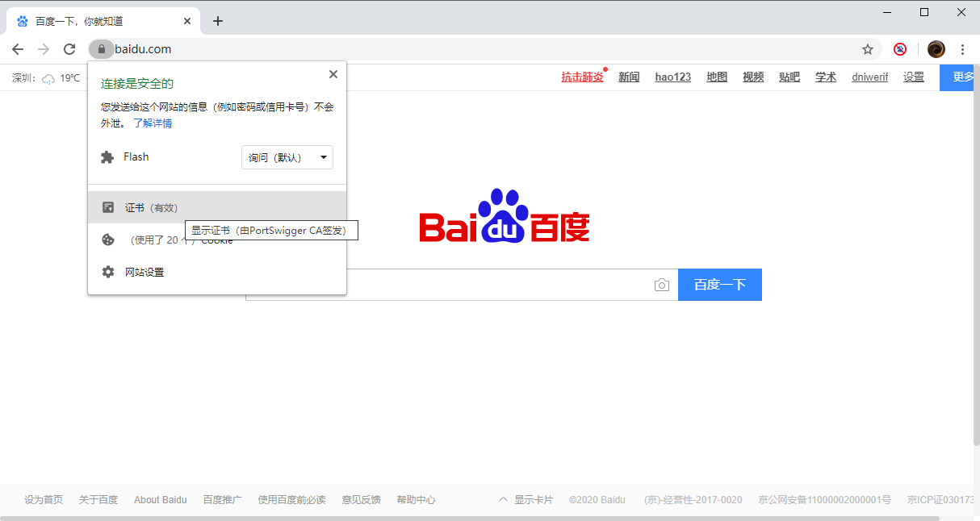
Task: Click the 意见反馈 footer link
Action: [361, 500]
